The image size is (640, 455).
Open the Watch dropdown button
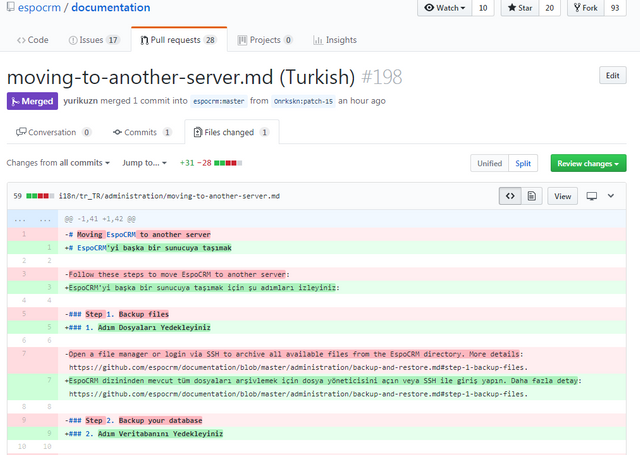coord(444,8)
